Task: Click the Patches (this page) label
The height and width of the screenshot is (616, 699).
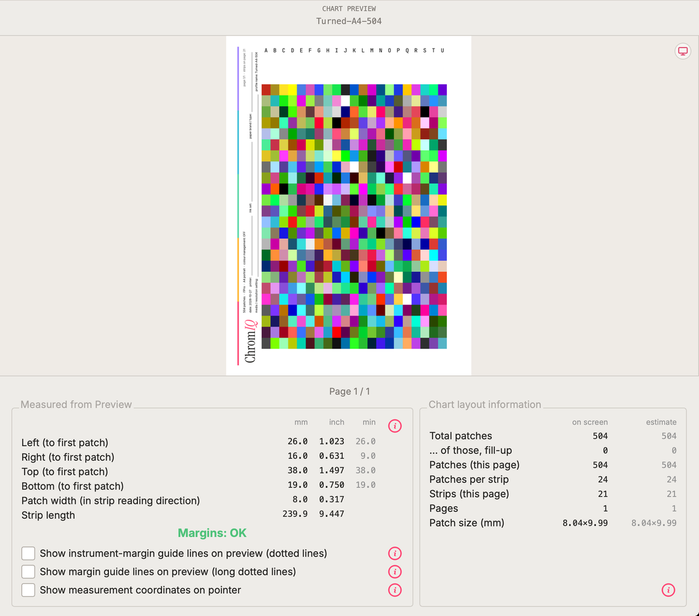Action: 475,464
